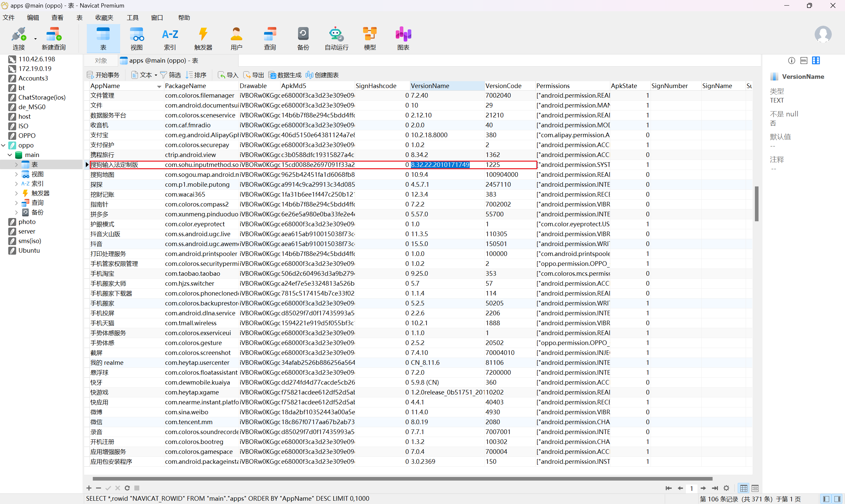Switch to the 对象 tab
Image resolution: width=845 pixels, height=504 pixels.
(x=101, y=60)
